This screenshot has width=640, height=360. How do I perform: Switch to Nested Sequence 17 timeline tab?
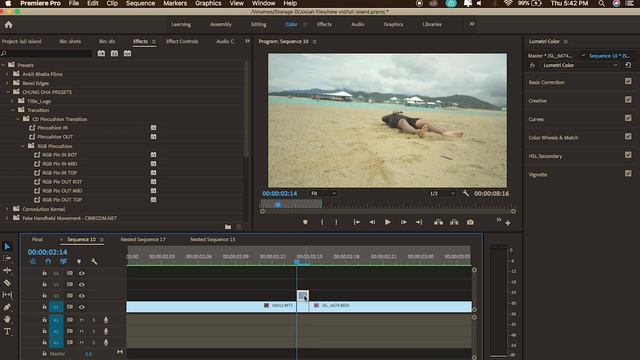click(x=143, y=240)
